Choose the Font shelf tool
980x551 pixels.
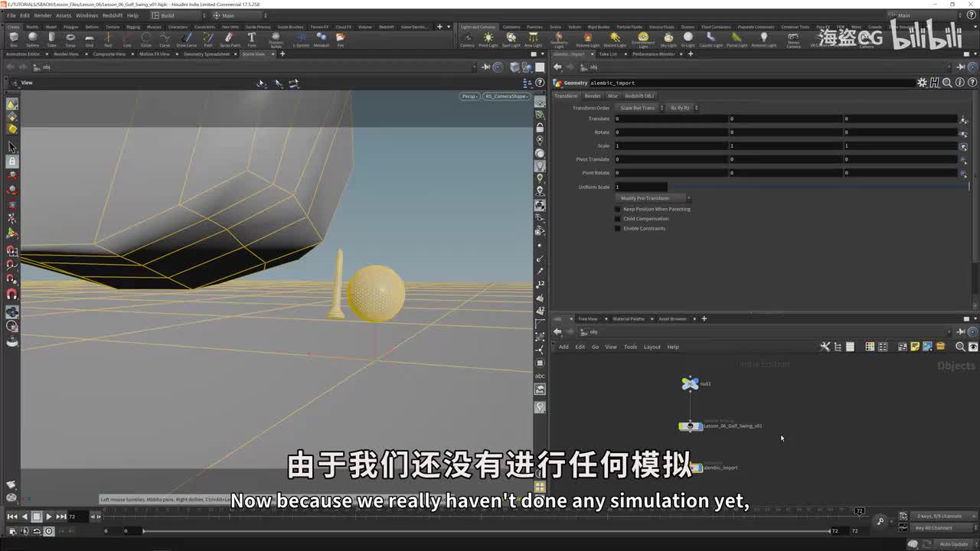pyautogui.click(x=252, y=39)
